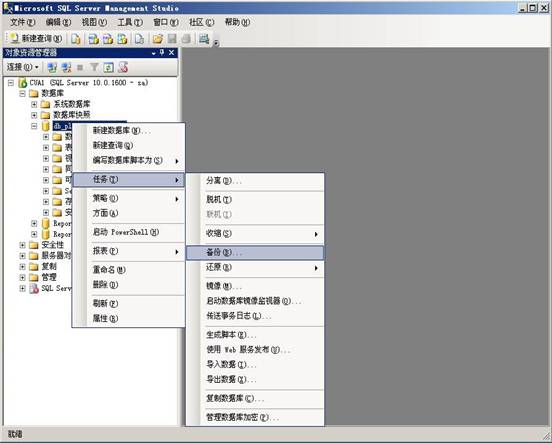This screenshot has width=552, height=443.
Task: Select the 系统数据库 tree item
Action: [71, 104]
